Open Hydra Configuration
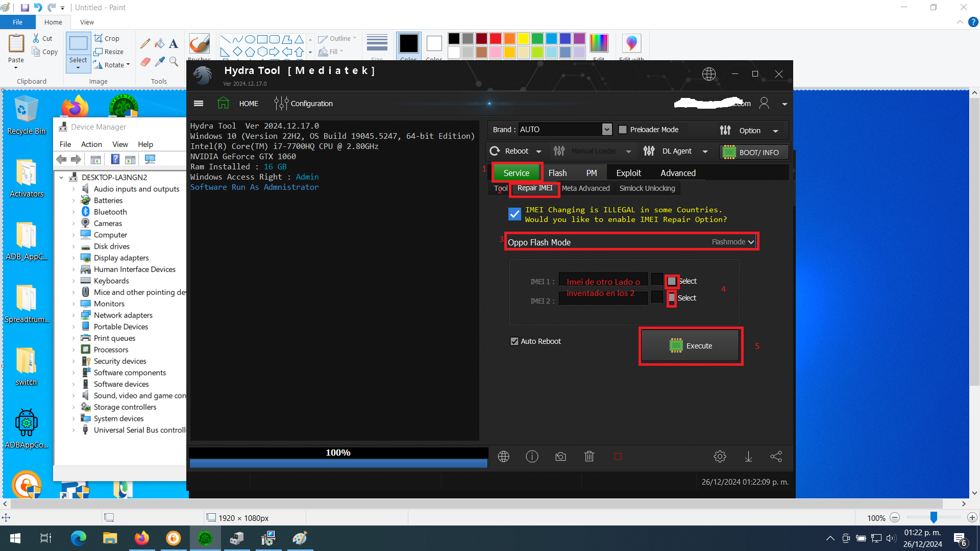The height and width of the screenshot is (551, 980). click(x=303, y=104)
